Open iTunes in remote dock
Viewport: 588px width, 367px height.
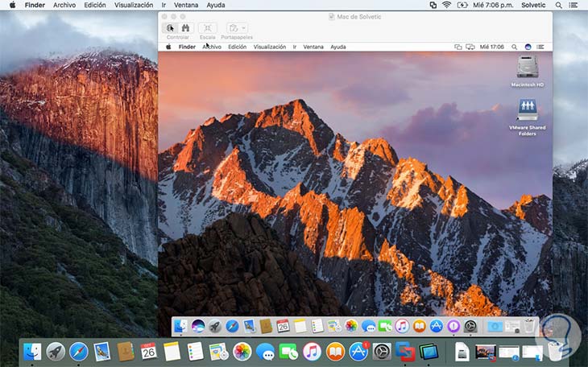click(x=402, y=326)
